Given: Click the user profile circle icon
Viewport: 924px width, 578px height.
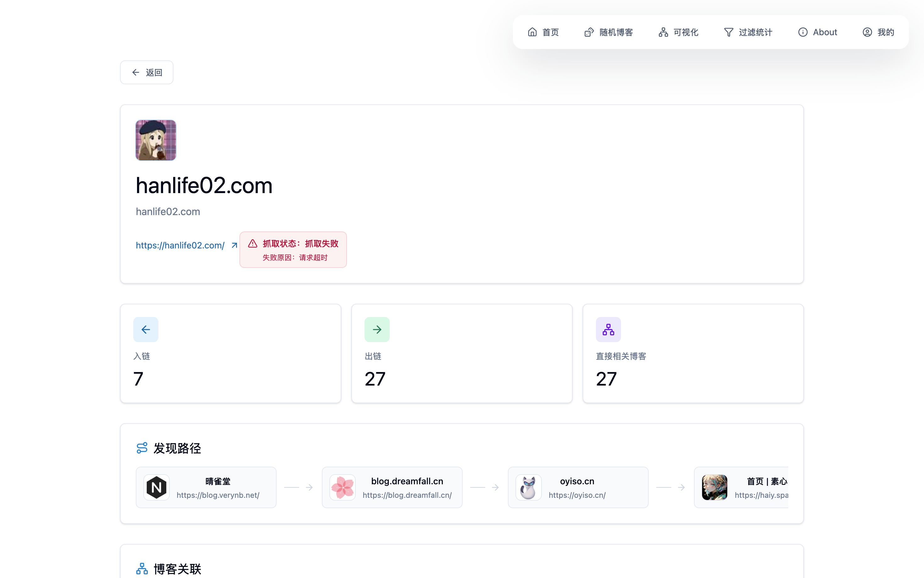Looking at the screenshot, I should point(867,32).
